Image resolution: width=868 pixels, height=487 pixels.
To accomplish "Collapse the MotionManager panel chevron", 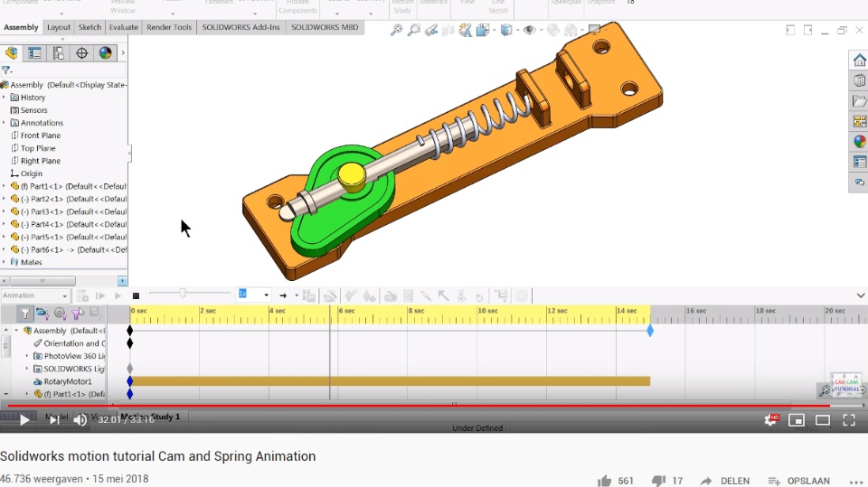I will 860,295.
